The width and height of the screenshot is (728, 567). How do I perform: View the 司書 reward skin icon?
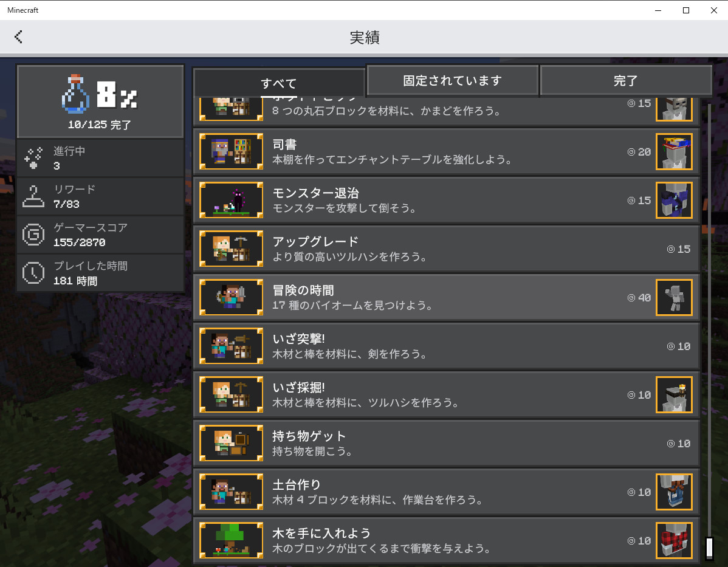click(x=674, y=151)
